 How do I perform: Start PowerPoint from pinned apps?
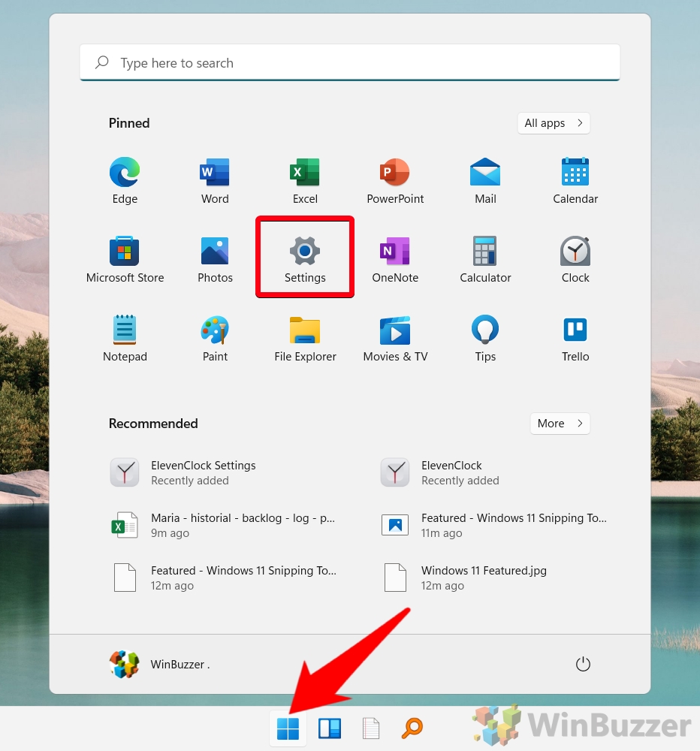tap(395, 181)
